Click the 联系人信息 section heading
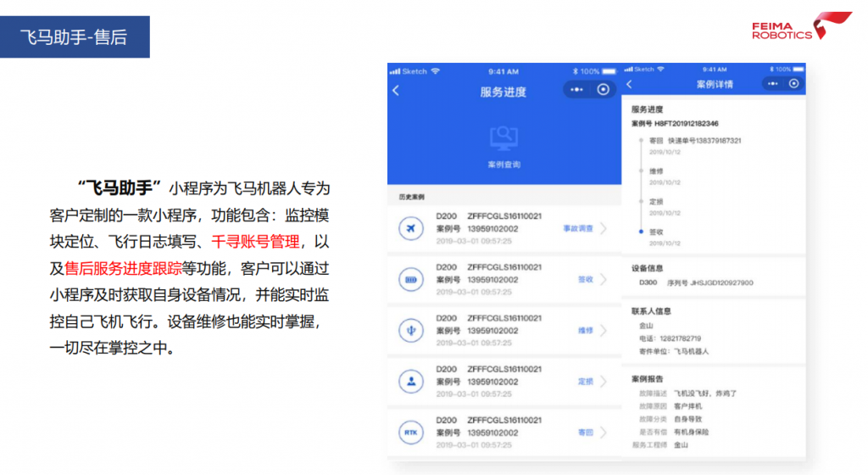Screen dimensions: 868x475 click(651, 311)
